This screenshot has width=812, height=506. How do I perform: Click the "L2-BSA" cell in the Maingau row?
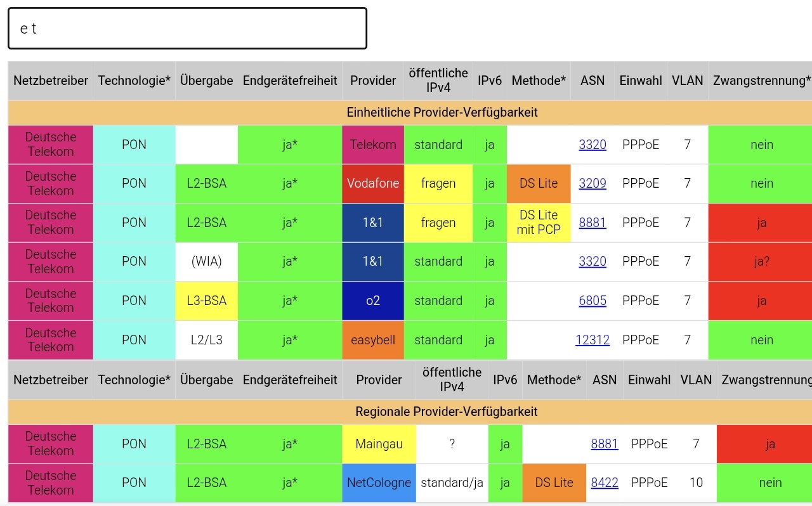point(207,444)
